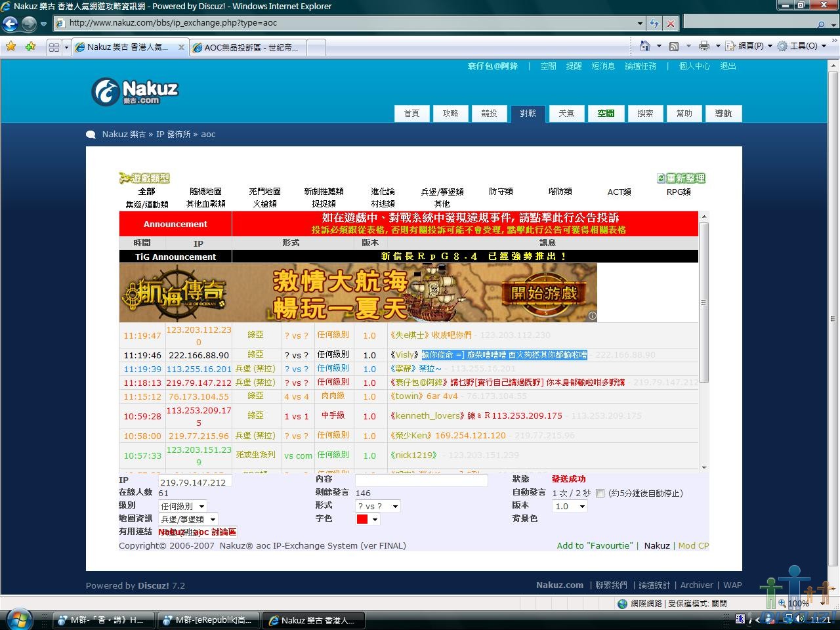Open the Quick Tabs grid icon
The image size is (840, 630).
point(54,47)
